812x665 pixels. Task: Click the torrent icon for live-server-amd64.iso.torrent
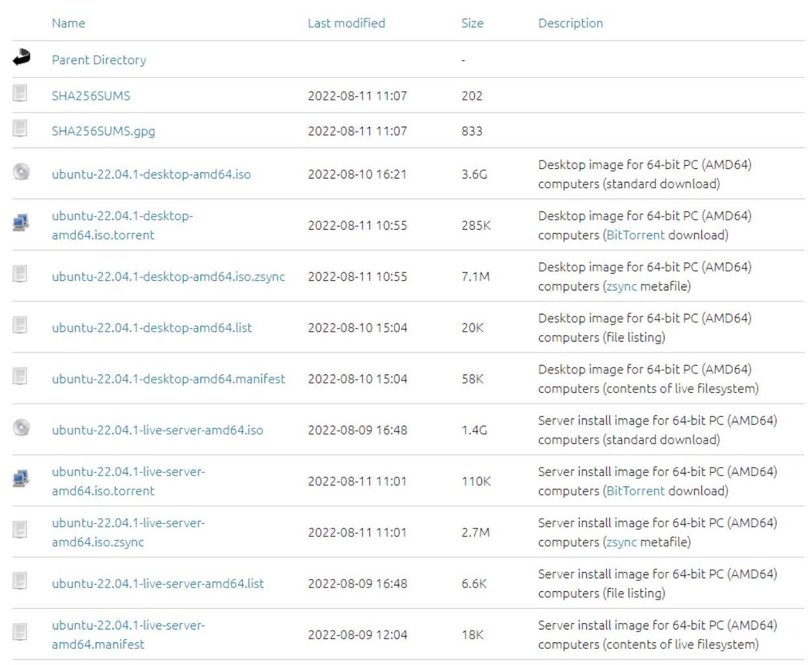tap(21, 479)
